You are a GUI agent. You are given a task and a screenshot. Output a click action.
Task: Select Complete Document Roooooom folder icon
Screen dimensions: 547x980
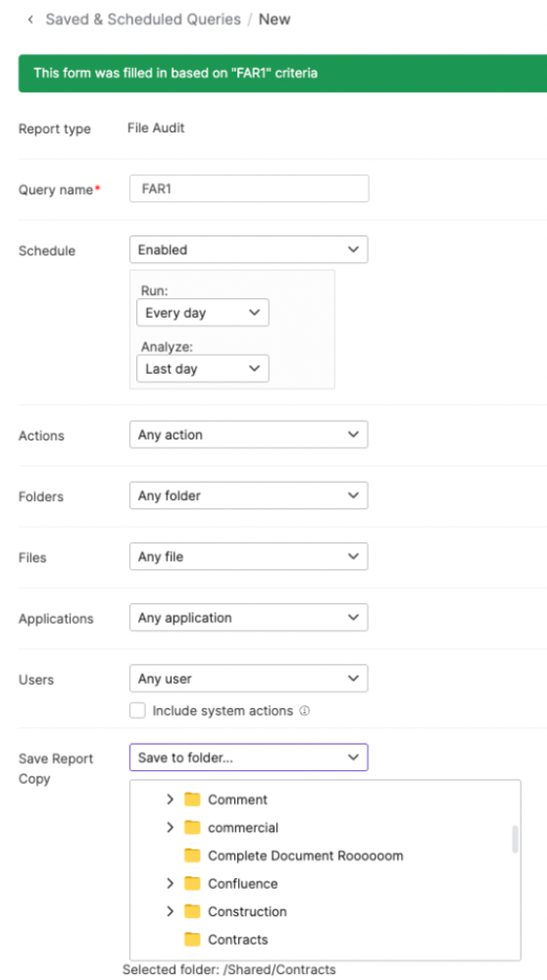point(192,855)
